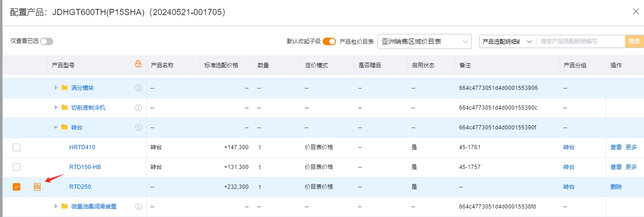Click the 定价模式 column header
Image resolution: width=644 pixels, height=217 pixels.
(316, 65)
